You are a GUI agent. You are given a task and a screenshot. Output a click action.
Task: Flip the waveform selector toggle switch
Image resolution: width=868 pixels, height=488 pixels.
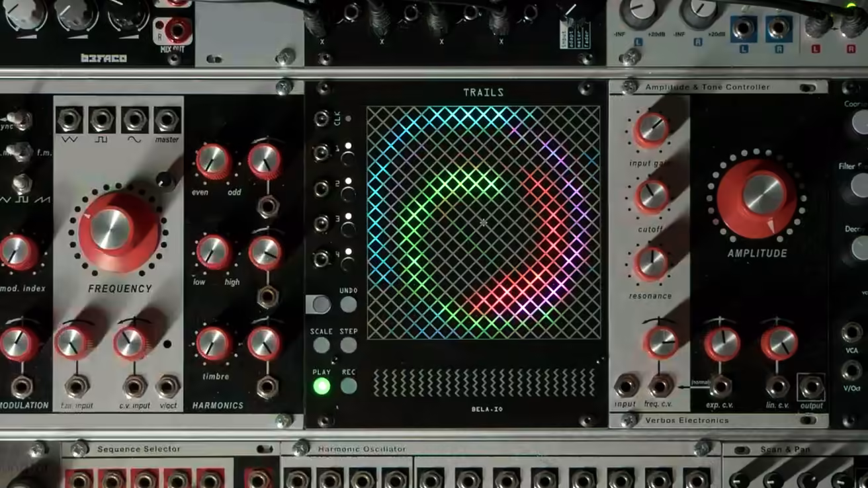click(21, 183)
